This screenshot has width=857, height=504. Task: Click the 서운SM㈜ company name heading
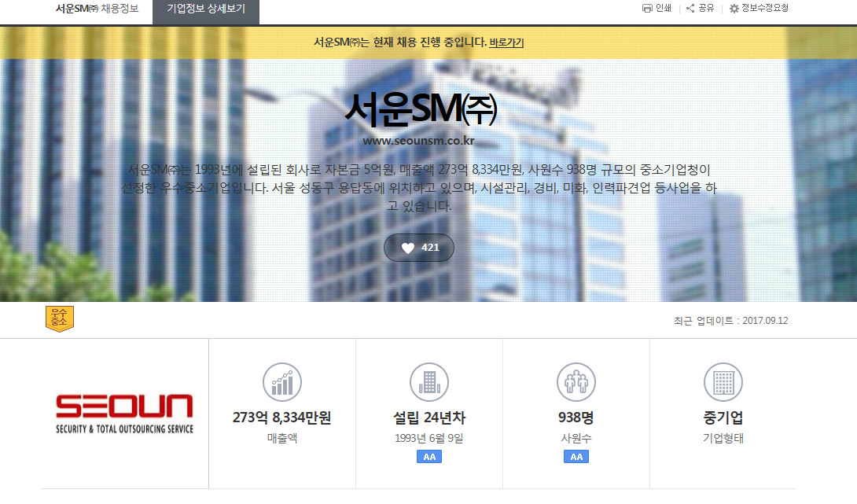coord(421,109)
